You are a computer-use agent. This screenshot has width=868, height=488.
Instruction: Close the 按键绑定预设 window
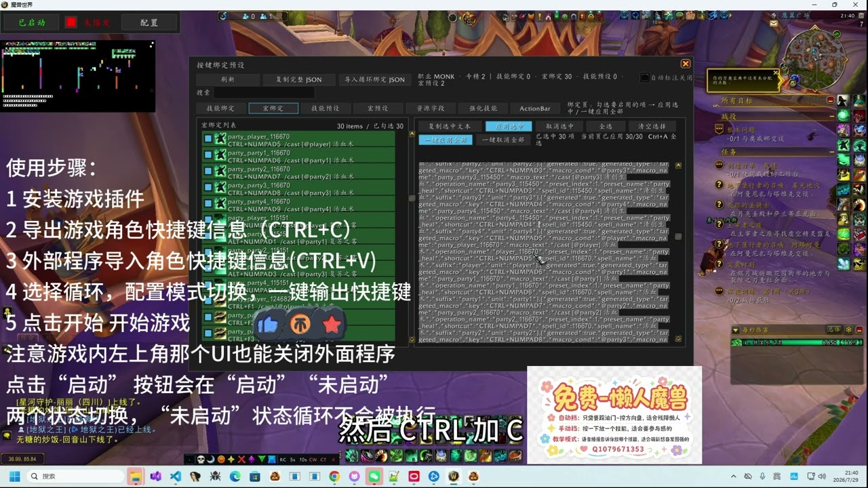point(686,64)
